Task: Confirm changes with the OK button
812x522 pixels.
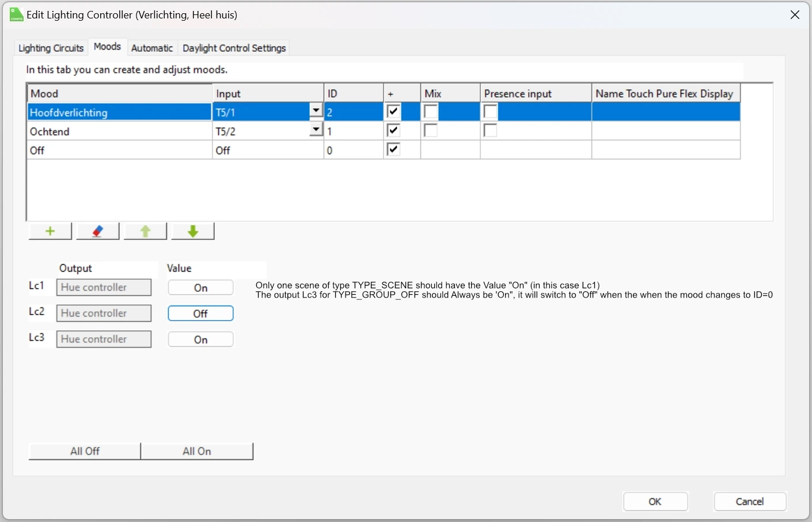Action: tap(655, 501)
